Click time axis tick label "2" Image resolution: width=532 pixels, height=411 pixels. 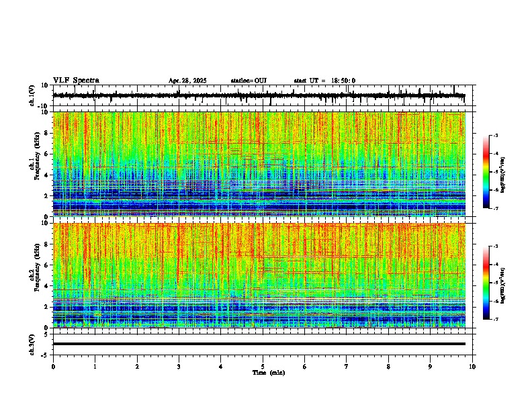[x=137, y=367]
